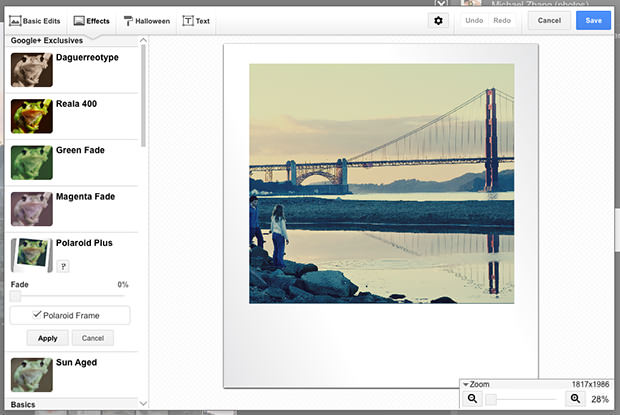The width and height of the screenshot is (620, 415).
Task: Choose the Magenta Fade effect thumbnail
Action: click(x=32, y=209)
